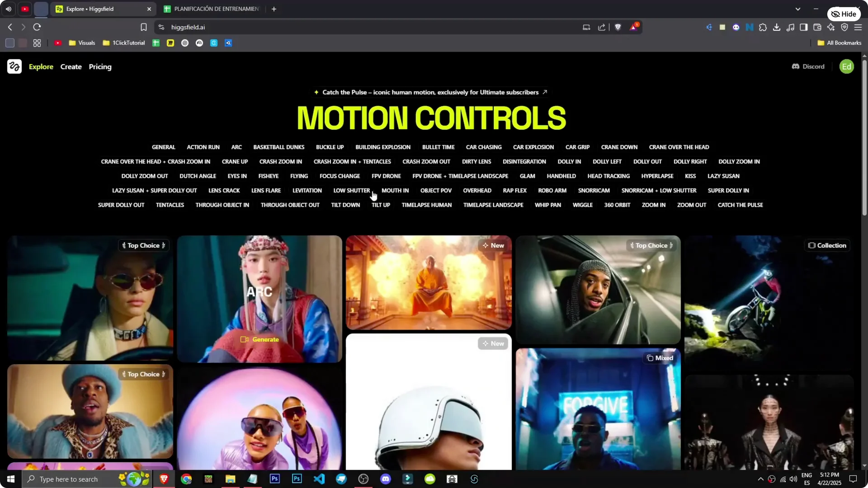Open Discord from the Windows taskbar
The image size is (868, 488).
click(x=386, y=479)
